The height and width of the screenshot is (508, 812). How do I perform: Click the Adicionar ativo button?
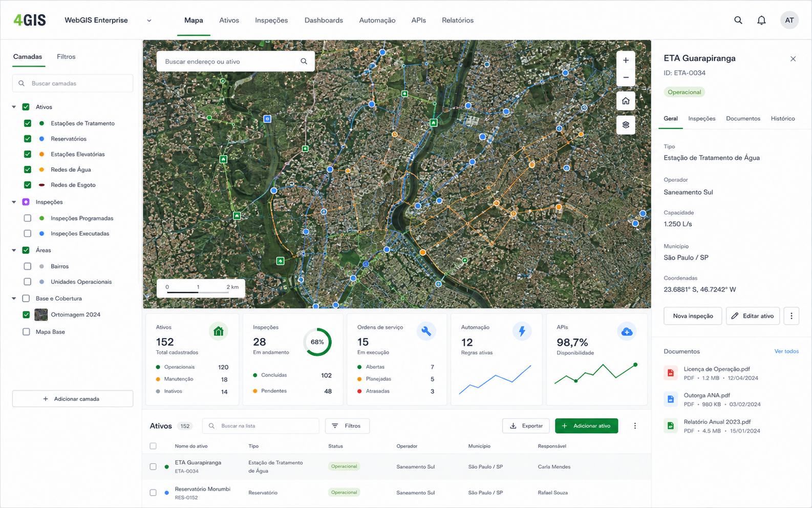point(586,426)
